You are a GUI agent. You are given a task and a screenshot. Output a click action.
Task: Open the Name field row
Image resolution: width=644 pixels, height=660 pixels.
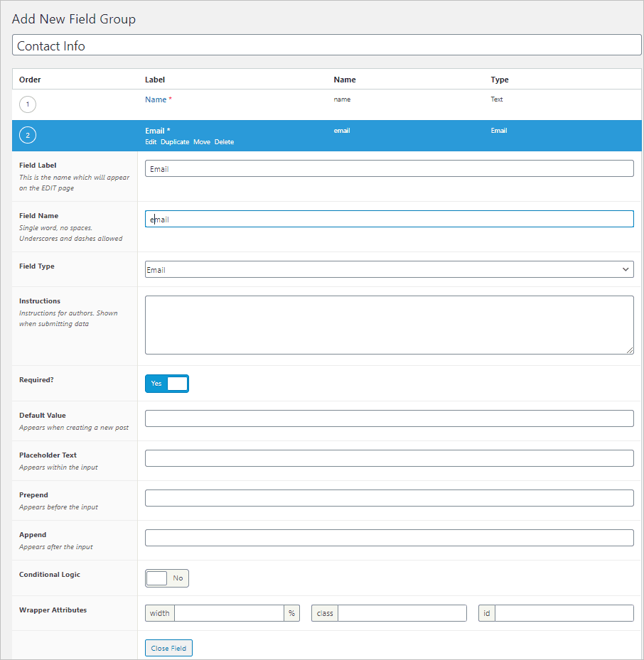[x=156, y=99]
